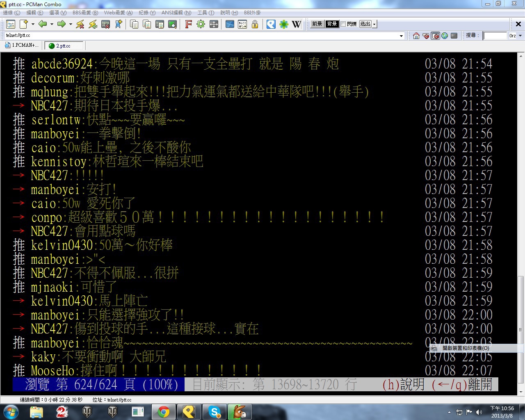The height and width of the screenshot is (420, 525).
Task: Open the 編輯 (E) menu
Action: [35, 13]
